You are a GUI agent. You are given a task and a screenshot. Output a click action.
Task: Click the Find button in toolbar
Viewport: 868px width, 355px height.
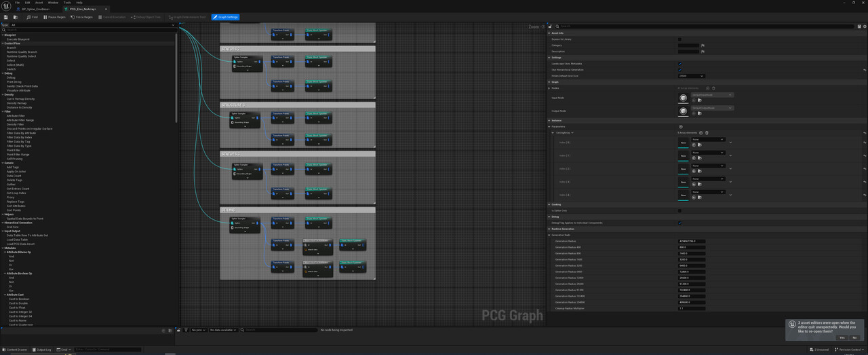(33, 17)
